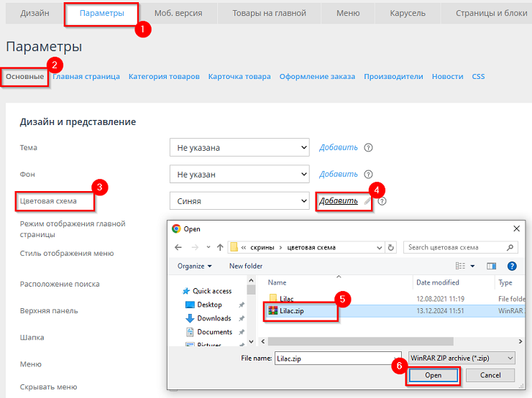Select the Lilac folder
Image resolution: width=532 pixels, height=398 pixels.
pos(285,298)
